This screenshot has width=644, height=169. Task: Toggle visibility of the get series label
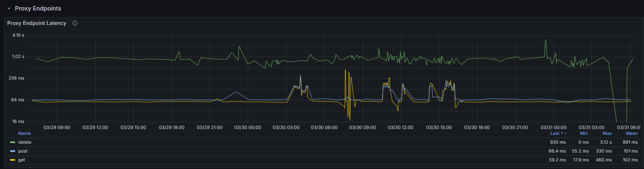coord(22,160)
